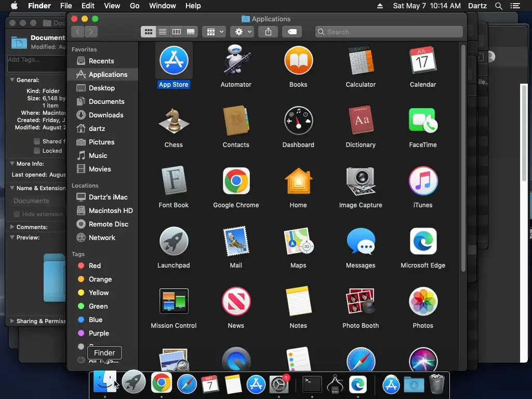Select the Photos app icon
This screenshot has width=532, height=399.
click(423, 301)
